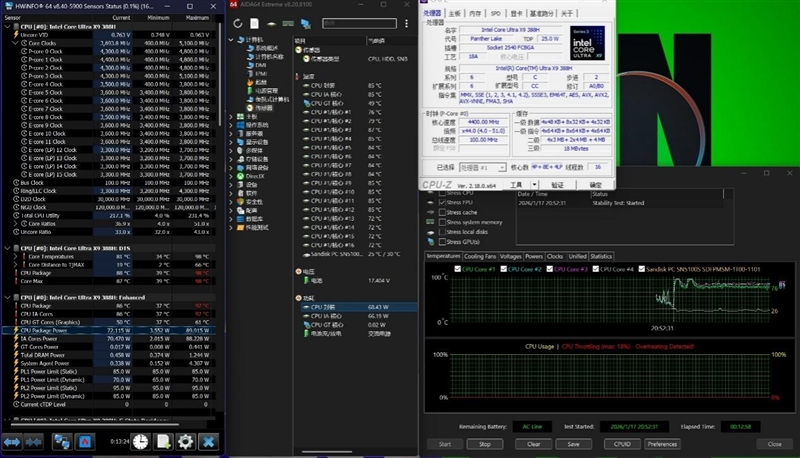Switch to the Cooling Fans tab
The width and height of the screenshot is (800, 458).
pyautogui.click(x=479, y=256)
